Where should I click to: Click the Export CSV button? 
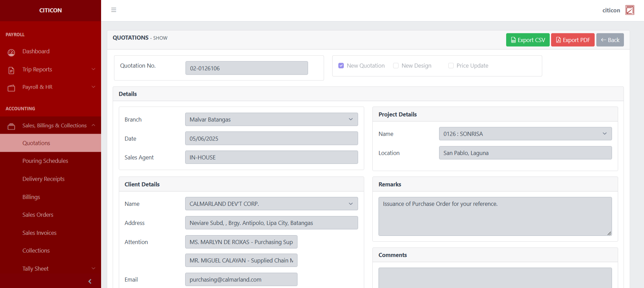click(x=528, y=40)
